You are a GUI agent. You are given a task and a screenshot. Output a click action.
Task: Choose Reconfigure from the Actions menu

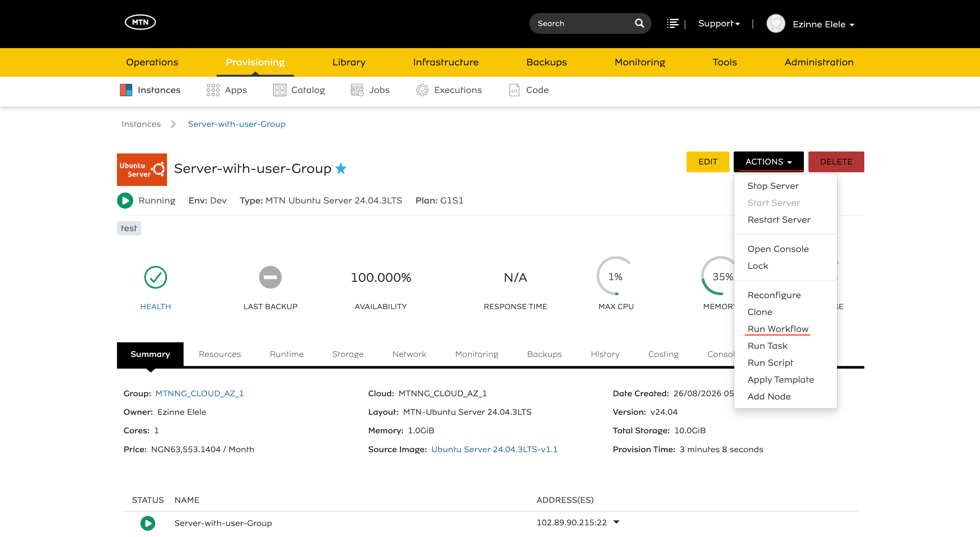pos(774,295)
